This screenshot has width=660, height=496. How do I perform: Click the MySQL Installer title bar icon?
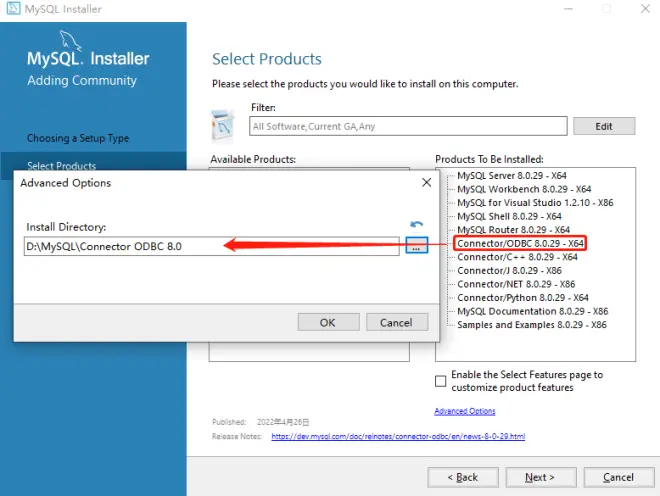(x=13, y=8)
